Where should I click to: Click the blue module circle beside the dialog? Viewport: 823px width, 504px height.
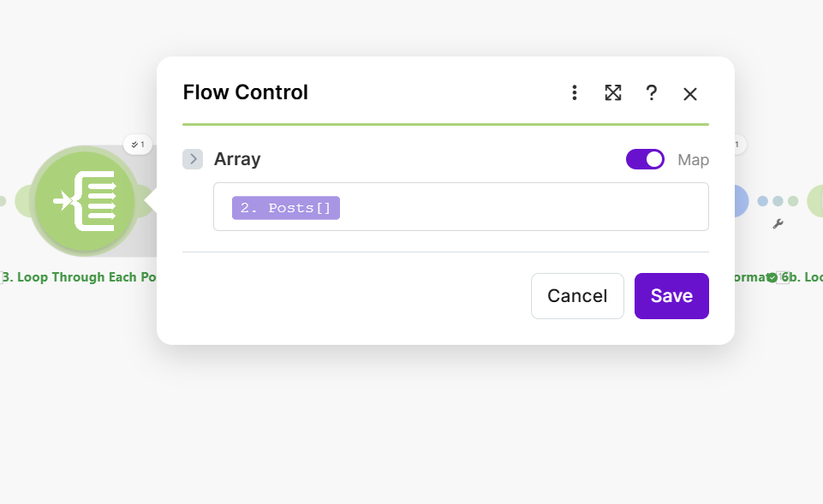740,201
